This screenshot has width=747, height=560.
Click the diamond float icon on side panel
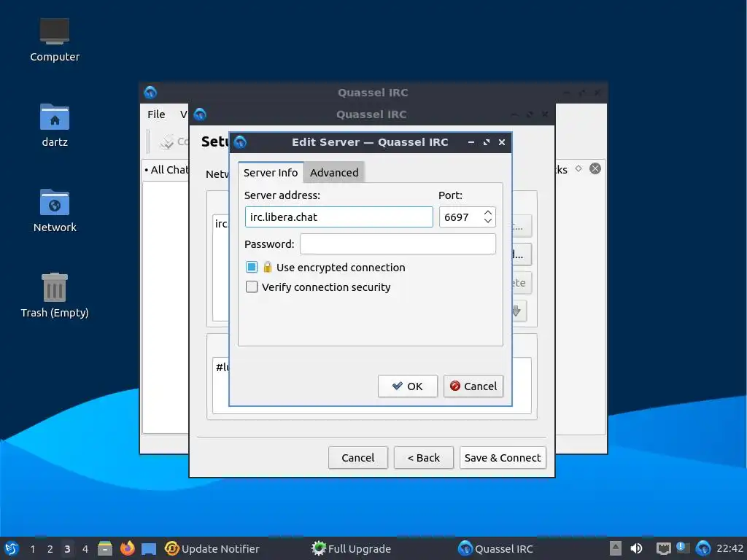[578, 168]
